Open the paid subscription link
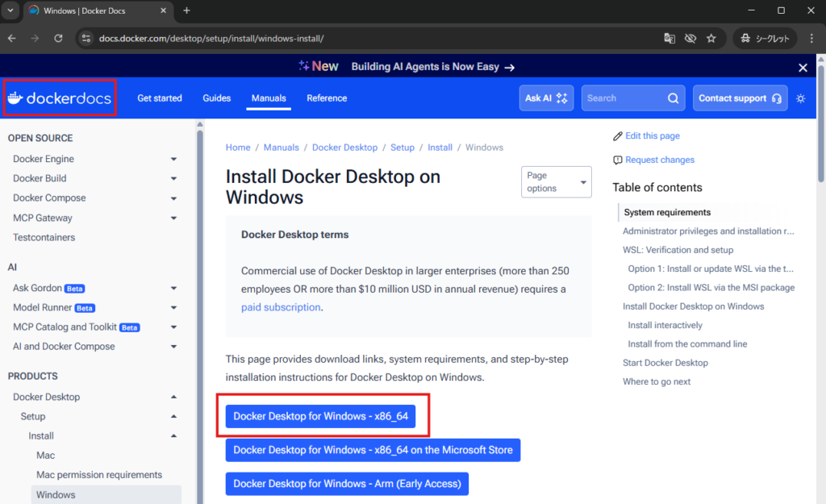The image size is (826, 504). pyautogui.click(x=281, y=307)
